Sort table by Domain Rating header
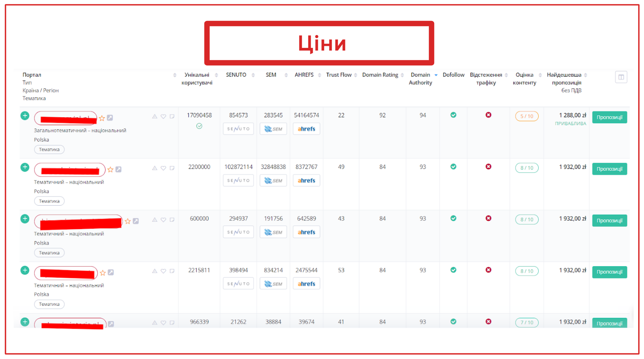Viewport: 644px width, 359px height. coord(380,75)
